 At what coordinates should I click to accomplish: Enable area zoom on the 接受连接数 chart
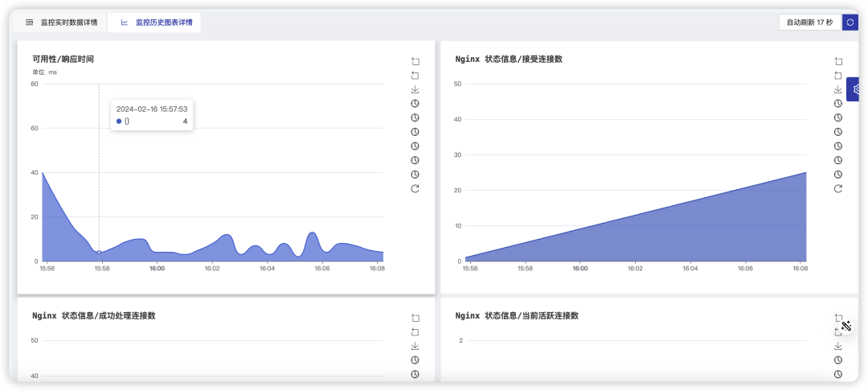[x=838, y=61]
